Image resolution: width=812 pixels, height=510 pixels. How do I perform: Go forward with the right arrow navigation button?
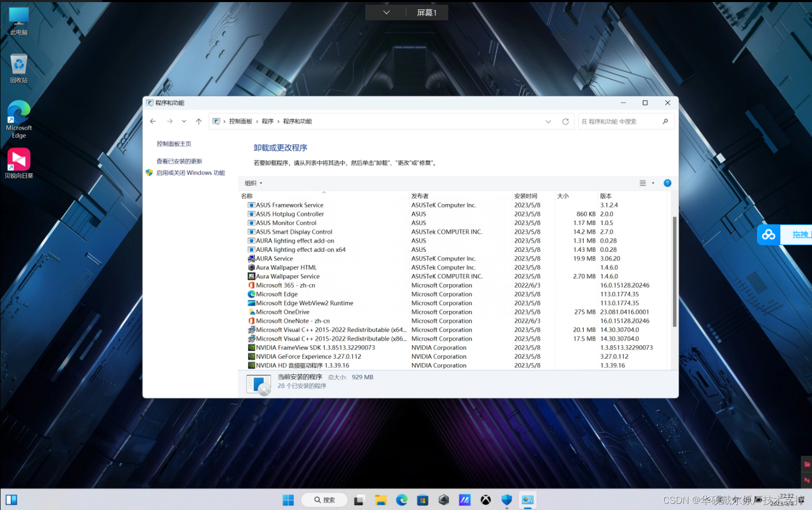(x=170, y=122)
